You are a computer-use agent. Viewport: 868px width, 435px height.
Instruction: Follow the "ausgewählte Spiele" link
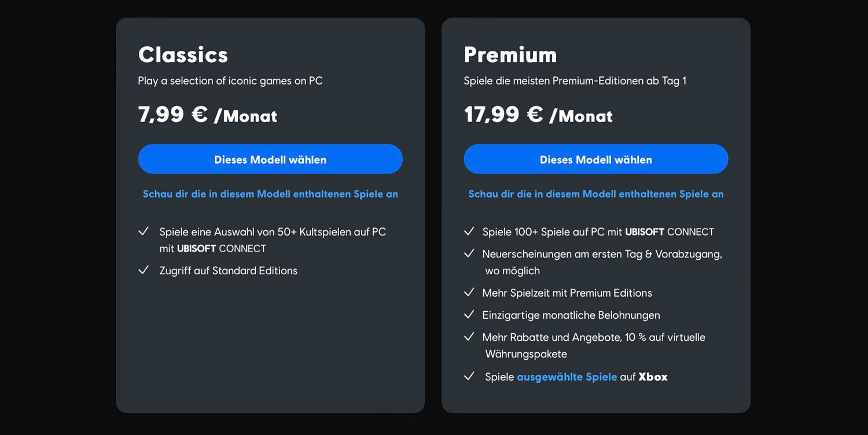567,377
